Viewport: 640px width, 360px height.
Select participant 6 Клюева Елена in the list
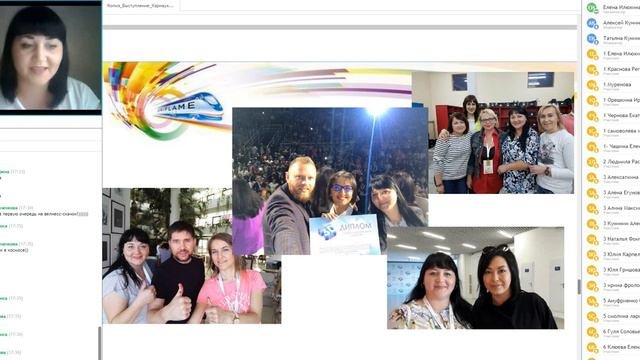click(621, 348)
